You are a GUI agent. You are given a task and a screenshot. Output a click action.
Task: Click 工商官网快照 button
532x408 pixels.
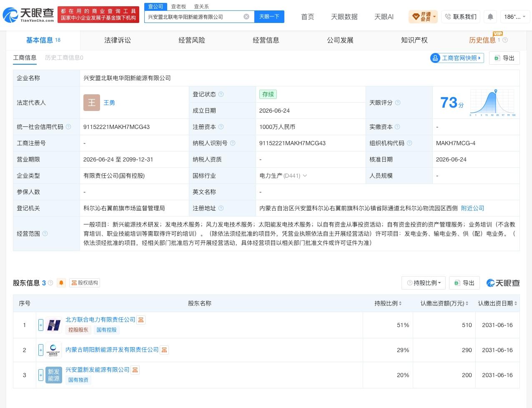tap(457, 58)
